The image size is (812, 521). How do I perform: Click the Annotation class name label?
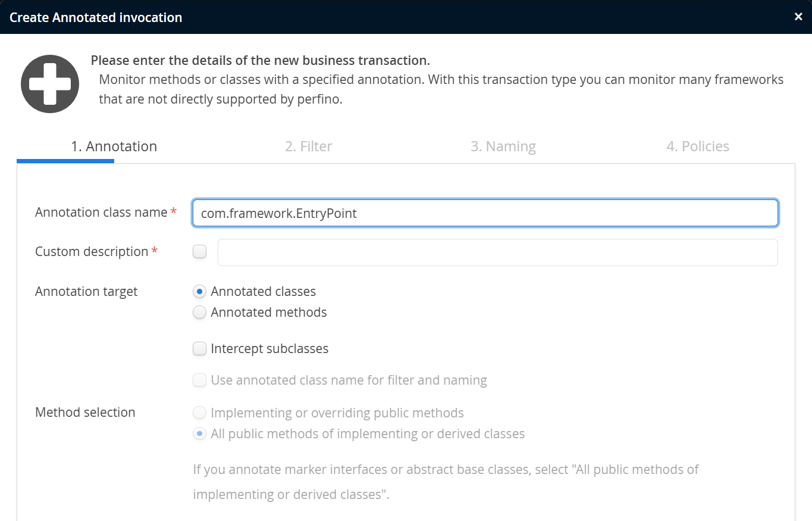(x=101, y=213)
